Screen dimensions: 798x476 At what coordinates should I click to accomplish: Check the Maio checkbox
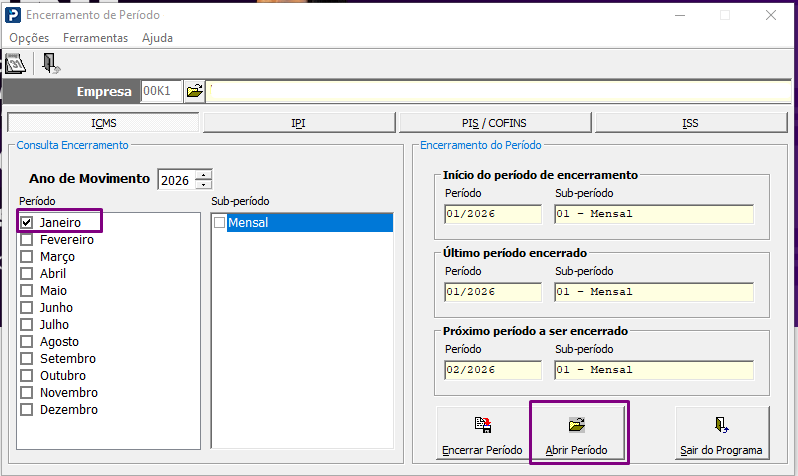coord(27,291)
